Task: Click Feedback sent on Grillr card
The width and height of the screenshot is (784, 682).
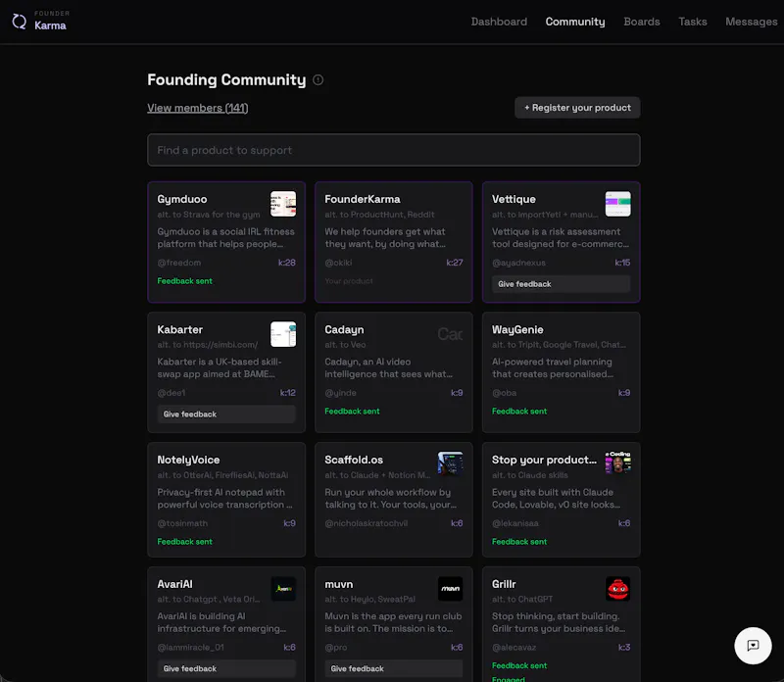Action: tap(519, 665)
